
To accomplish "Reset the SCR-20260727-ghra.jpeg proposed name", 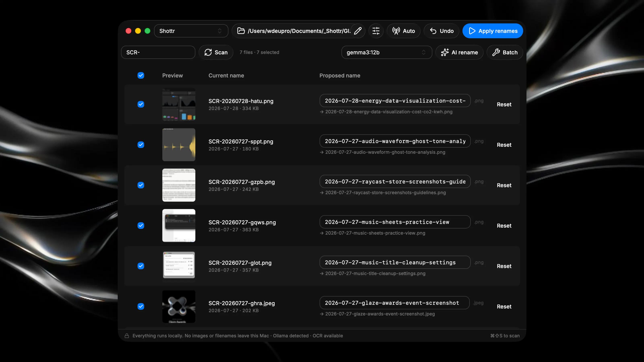I will pos(504,307).
